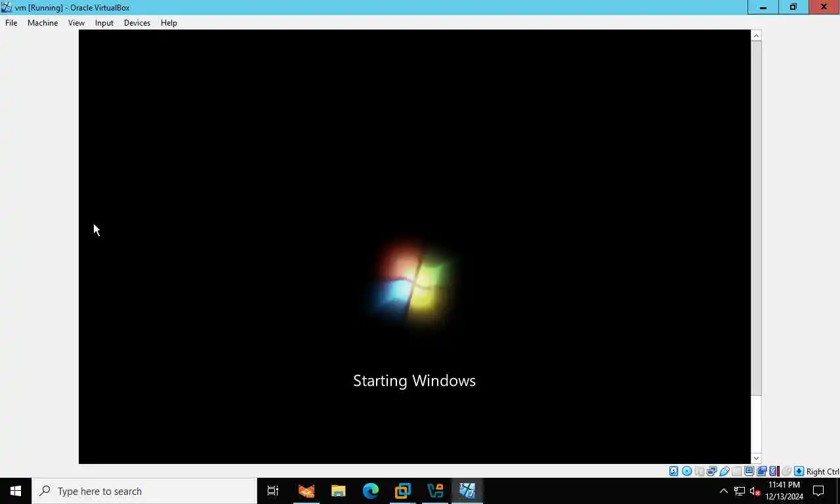Open the notification center icon
Image resolution: width=840 pixels, height=504 pixels.
818,491
